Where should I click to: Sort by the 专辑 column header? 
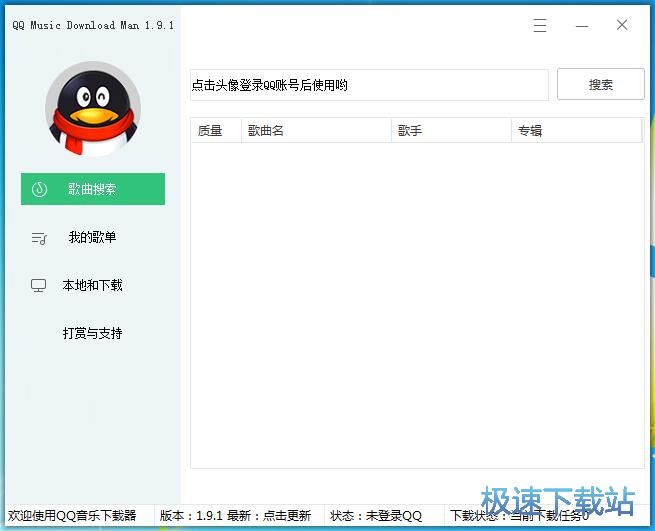(x=576, y=131)
